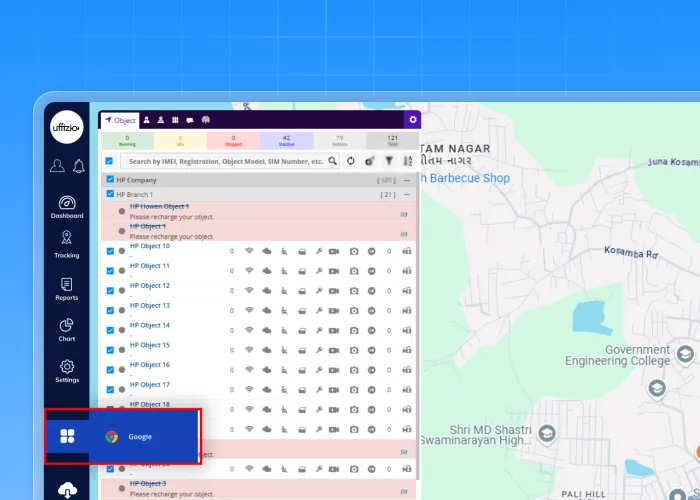The width and height of the screenshot is (700, 500).
Task: Click the apps grid icon in the sidebar
Action: coord(67,436)
